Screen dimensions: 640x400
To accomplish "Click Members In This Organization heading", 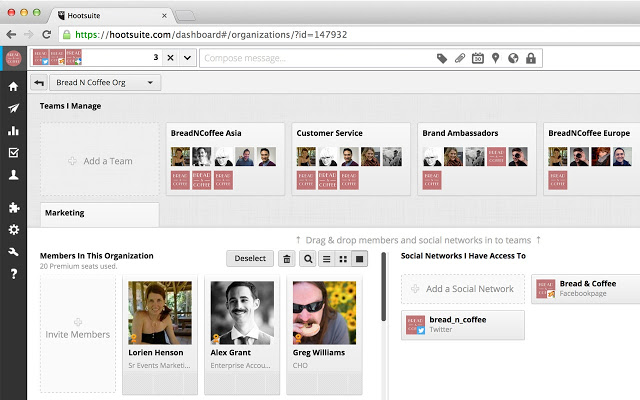I will (97, 256).
